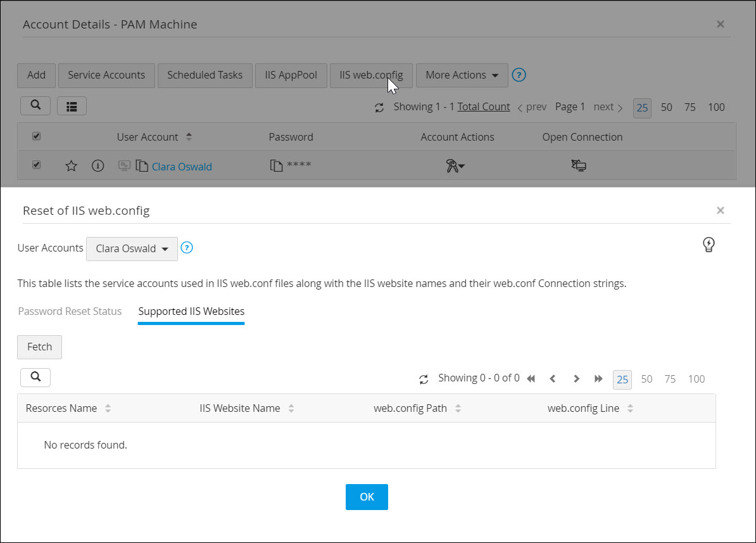Sort by IIS Website Name column
The width and height of the screenshot is (756, 543).
point(291,409)
